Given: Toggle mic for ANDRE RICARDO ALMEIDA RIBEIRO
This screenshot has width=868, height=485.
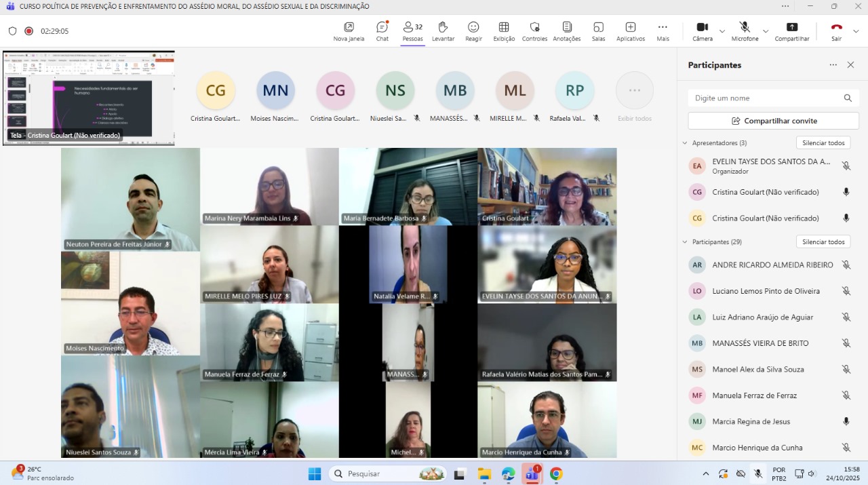Looking at the screenshot, I should [846, 265].
